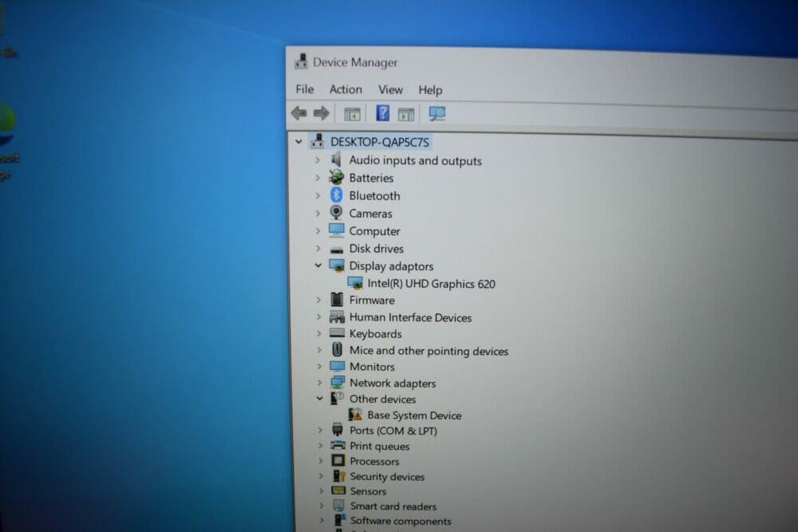The height and width of the screenshot is (532, 798).
Task: Click the Print queues icon
Action: pos(338,446)
